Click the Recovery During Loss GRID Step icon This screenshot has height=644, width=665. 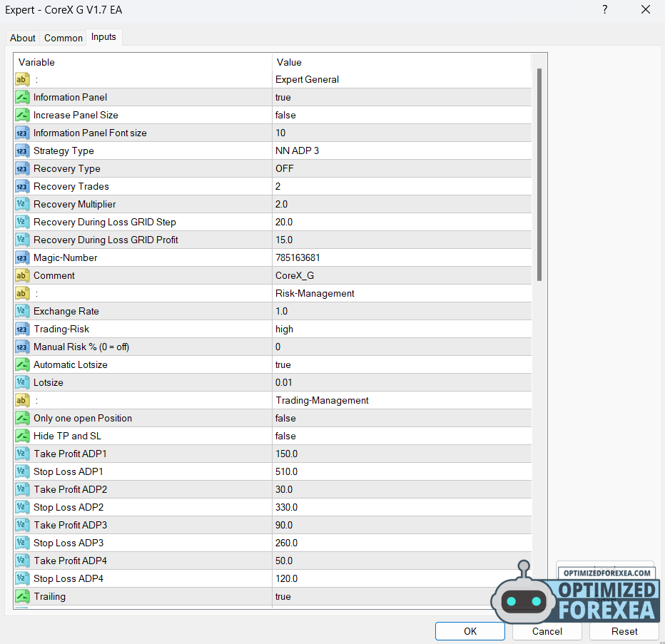point(22,222)
